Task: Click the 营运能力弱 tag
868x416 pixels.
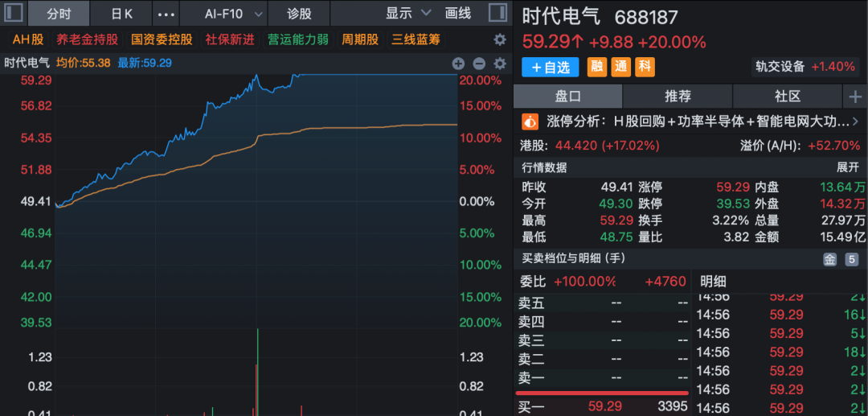Action: (298, 40)
